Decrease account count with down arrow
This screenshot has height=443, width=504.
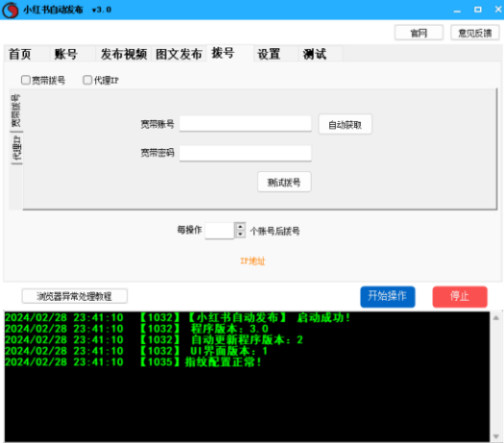click(240, 234)
